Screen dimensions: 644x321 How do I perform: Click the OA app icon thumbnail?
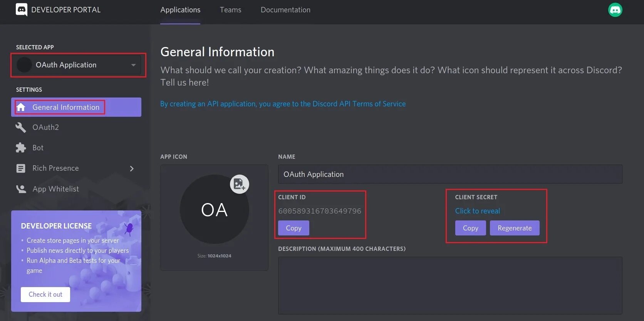tap(214, 209)
